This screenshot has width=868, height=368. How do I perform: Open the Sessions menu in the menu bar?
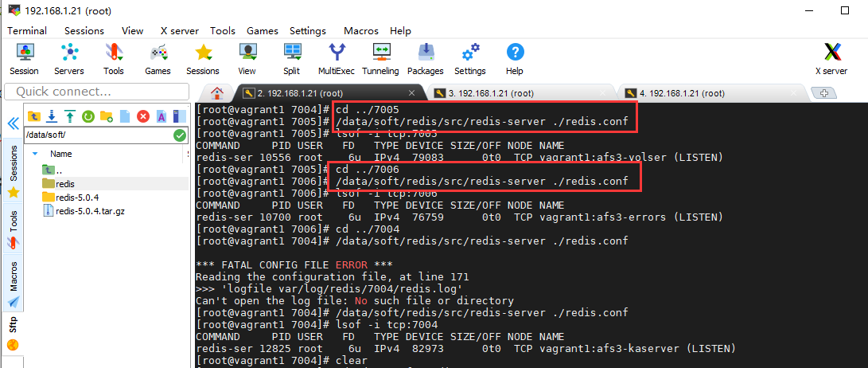(x=84, y=31)
